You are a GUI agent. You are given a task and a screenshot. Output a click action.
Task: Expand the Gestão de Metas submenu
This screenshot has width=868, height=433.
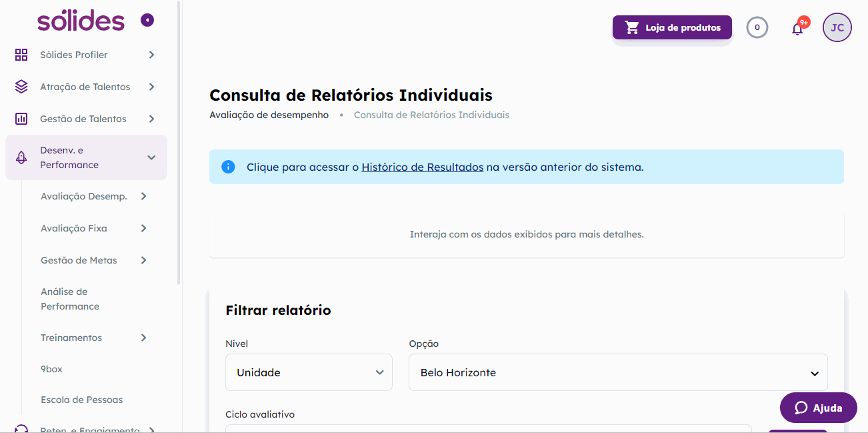tap(143, 260)
